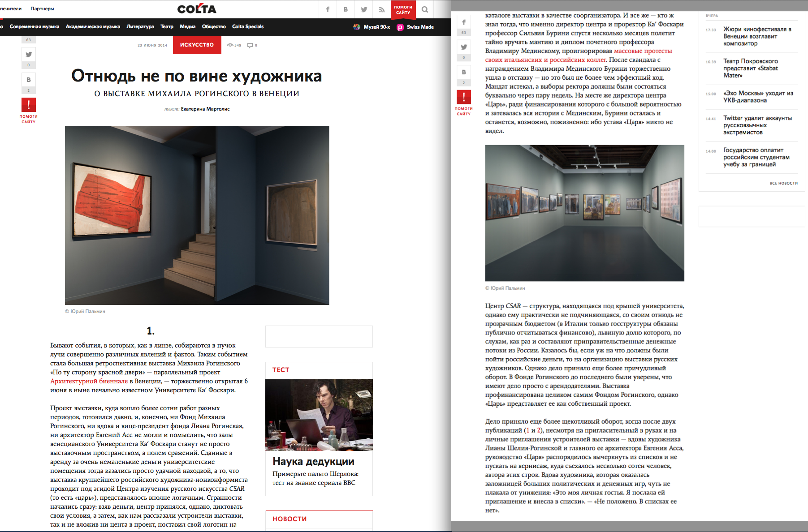The image size is (808, 532).
Task: Open the «Эхо Москвы» уходит из УКВ-диапазона news item
Action: coord(758,97)
